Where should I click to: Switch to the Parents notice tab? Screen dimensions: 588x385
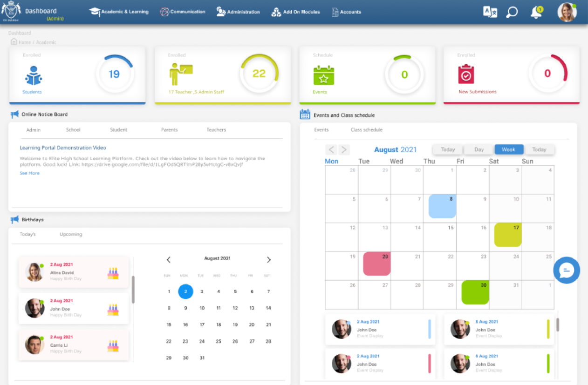[x=169, y=130]
